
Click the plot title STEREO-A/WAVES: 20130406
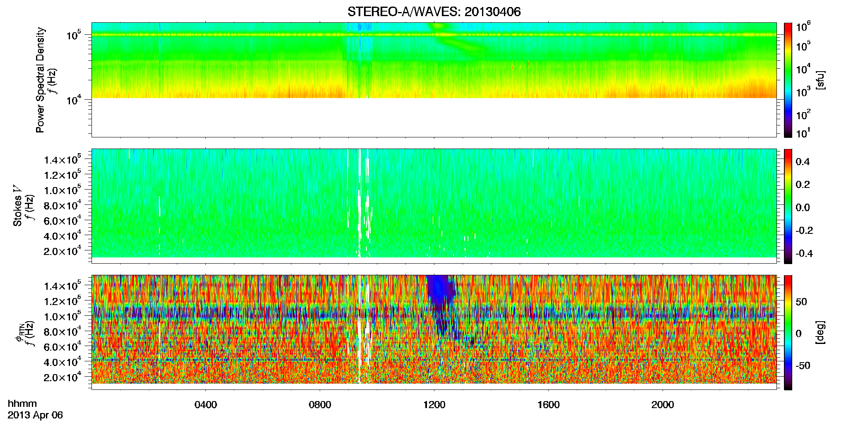click(434, 12)
